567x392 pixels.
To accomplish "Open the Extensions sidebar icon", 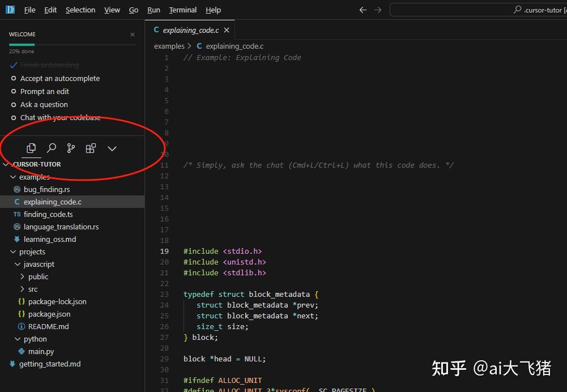I will click(91, 148).
